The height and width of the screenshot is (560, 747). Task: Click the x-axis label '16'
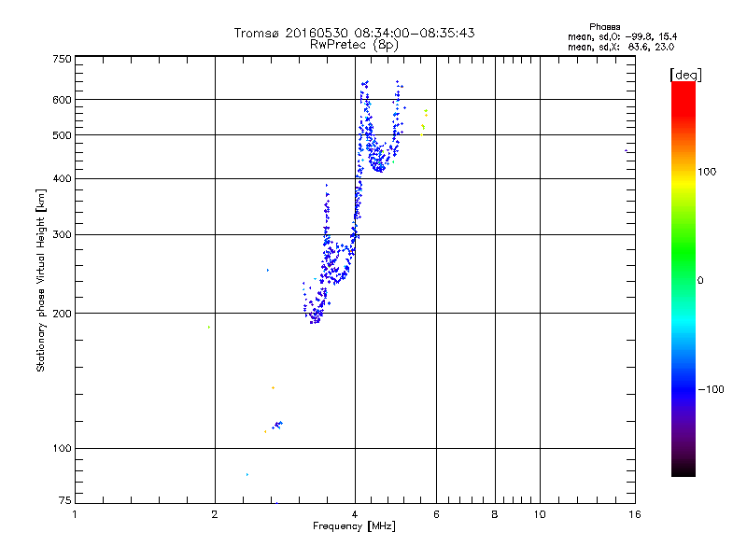pos(635,514)
